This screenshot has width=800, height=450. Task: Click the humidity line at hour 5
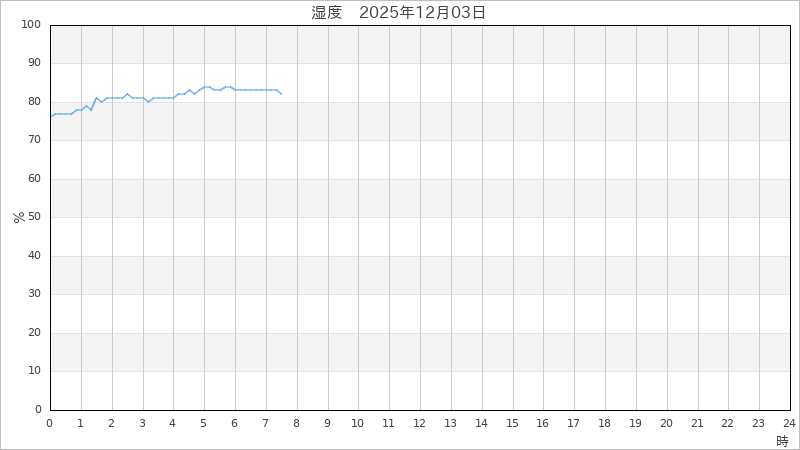tap(204, 87)
